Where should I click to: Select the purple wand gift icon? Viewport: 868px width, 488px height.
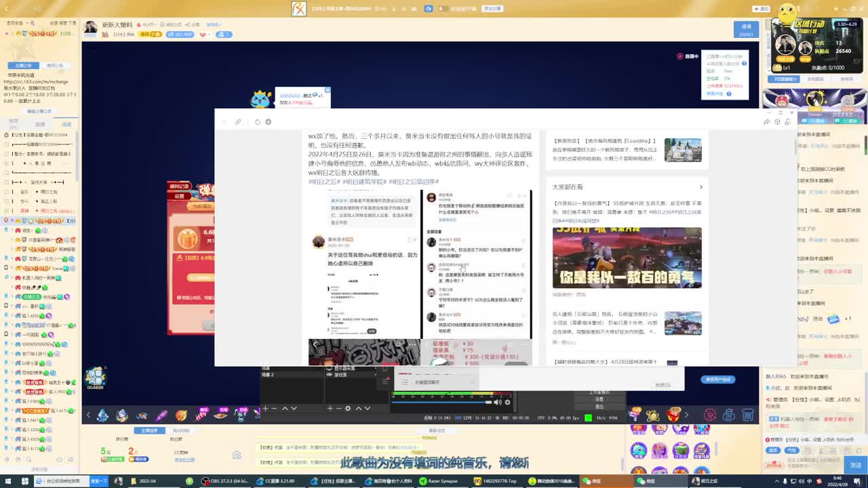point(161,415)
